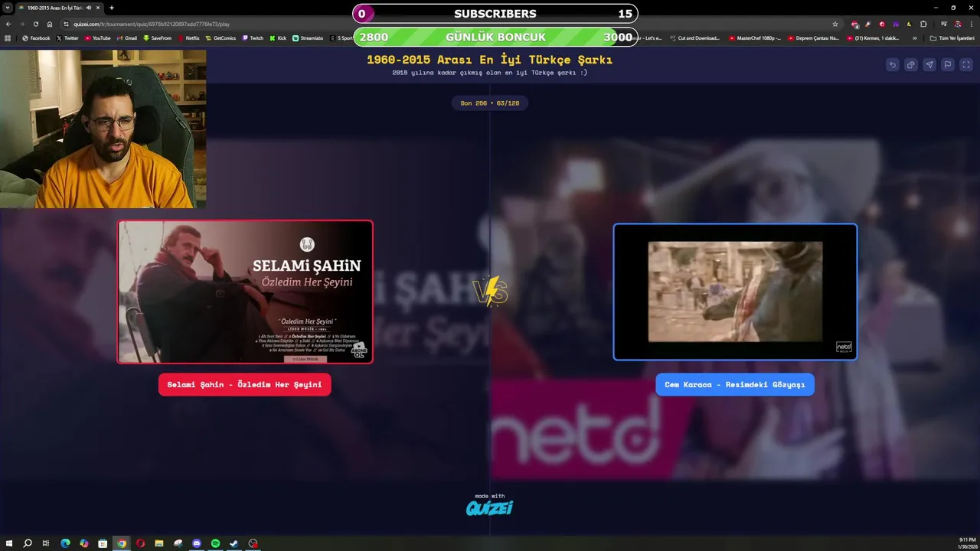The height and width of the screenshot is (551, 980).
Task: Open Microsoft Store from the taskbar
Action: tap(103, 543)
